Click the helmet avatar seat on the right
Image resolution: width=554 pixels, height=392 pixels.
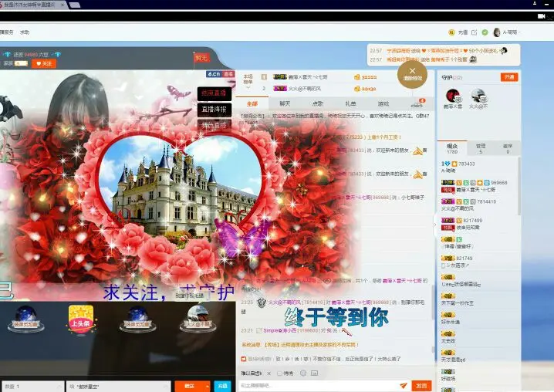pos(198,319)
